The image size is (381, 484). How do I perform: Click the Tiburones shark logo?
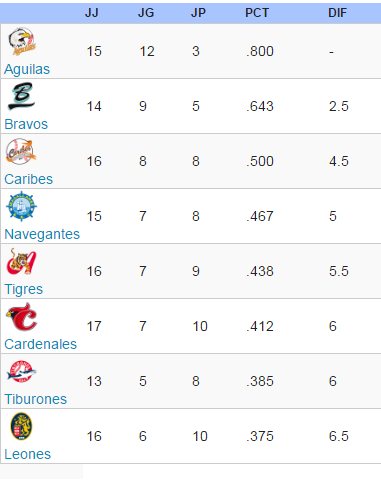[22, 371]
